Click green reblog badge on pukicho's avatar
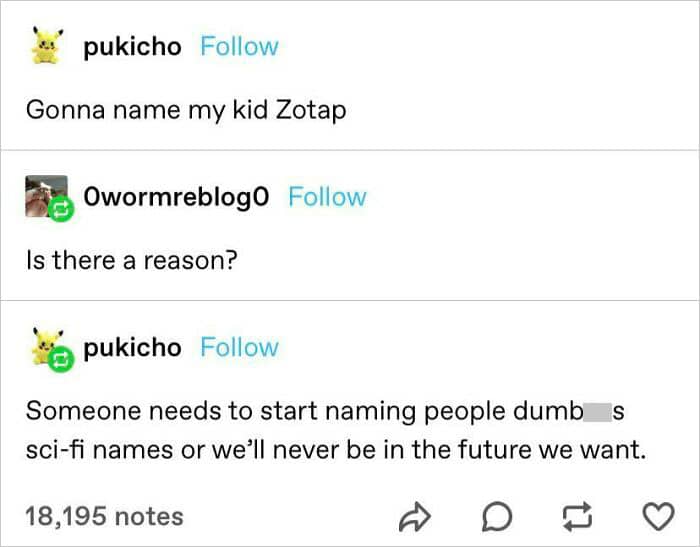This screenshot has height=547, width=700. click(61, 359)
